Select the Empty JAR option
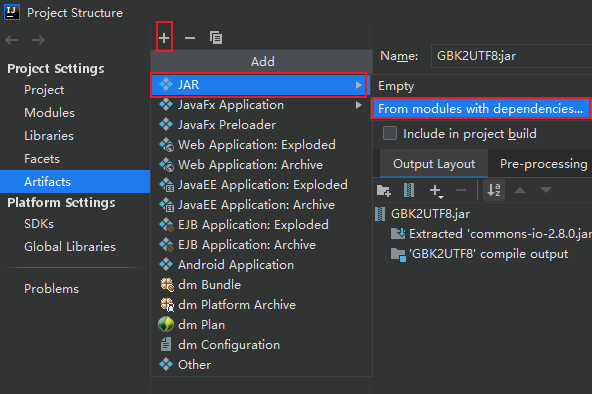Screen dimensions: 592x394 coord(481,86)
